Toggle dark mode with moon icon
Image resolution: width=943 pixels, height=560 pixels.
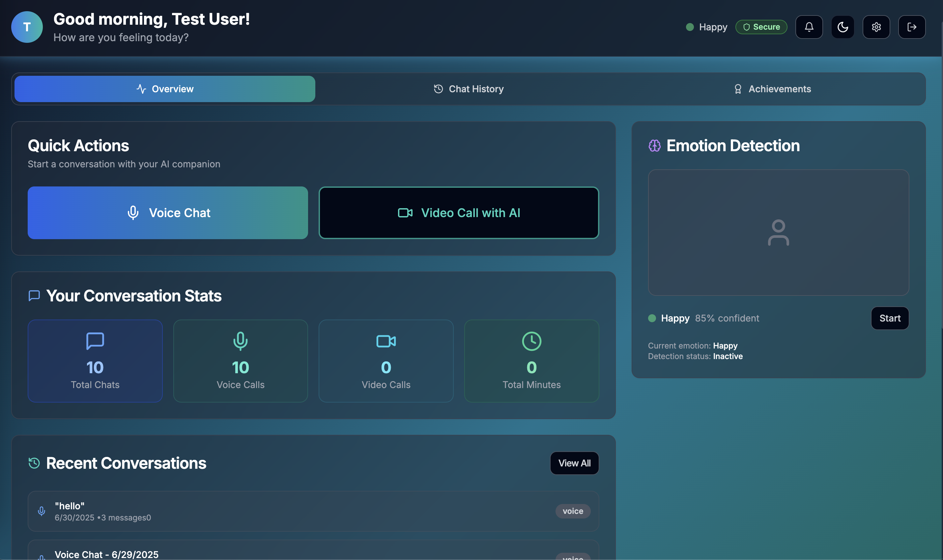(842, 27)
